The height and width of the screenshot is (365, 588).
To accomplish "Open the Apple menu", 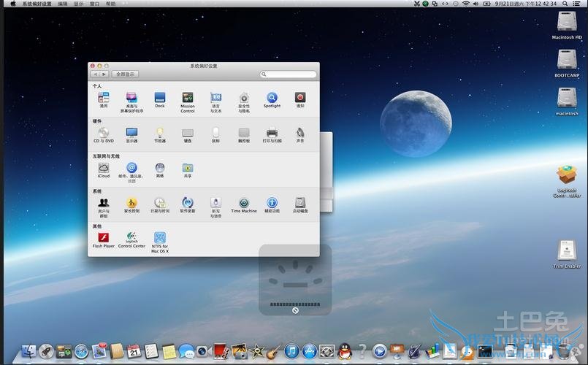I will pos(13,4).
